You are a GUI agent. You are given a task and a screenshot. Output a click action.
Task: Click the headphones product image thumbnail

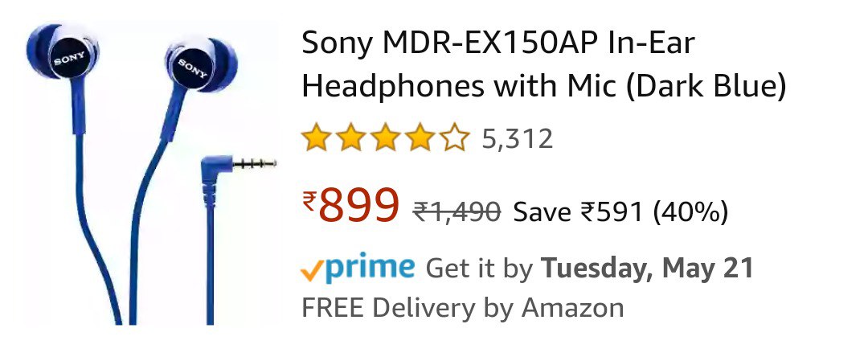click(x=149, y=173)
